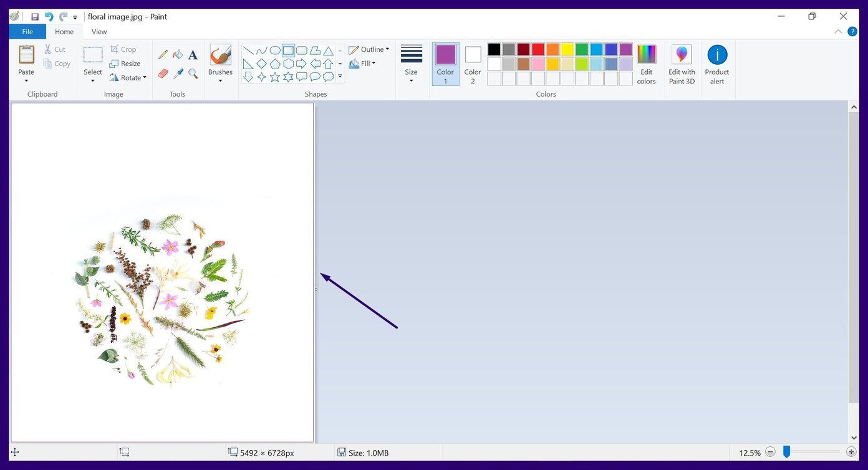Pick the five-point star shape
868x470 pixels.
pyautogui.click(x=274, y=77)
